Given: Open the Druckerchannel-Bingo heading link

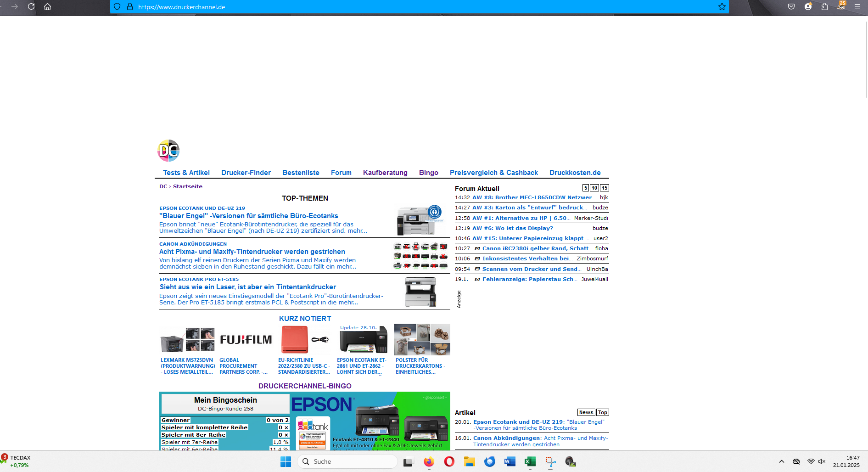Looking at the screenshot, I should [x=305, y=386].
